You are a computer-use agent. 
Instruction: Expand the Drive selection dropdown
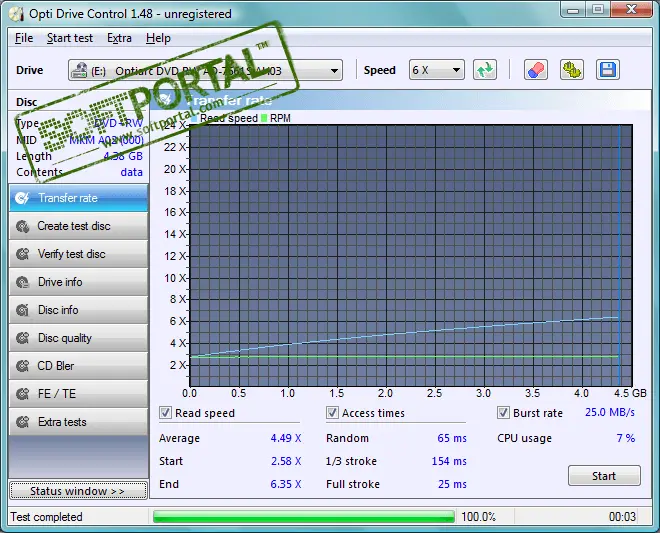point(334,70)
